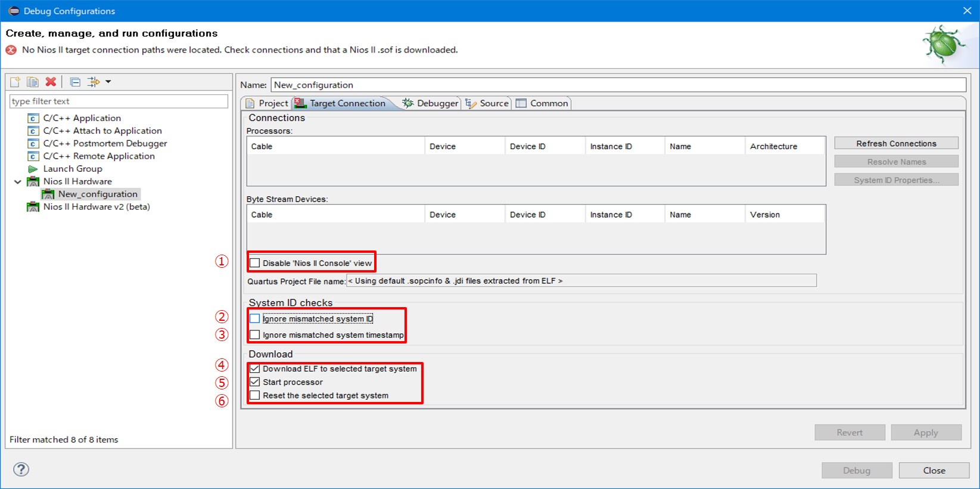
Task: Click Processors table Architecture column header
Action: (x=785, y=146)
